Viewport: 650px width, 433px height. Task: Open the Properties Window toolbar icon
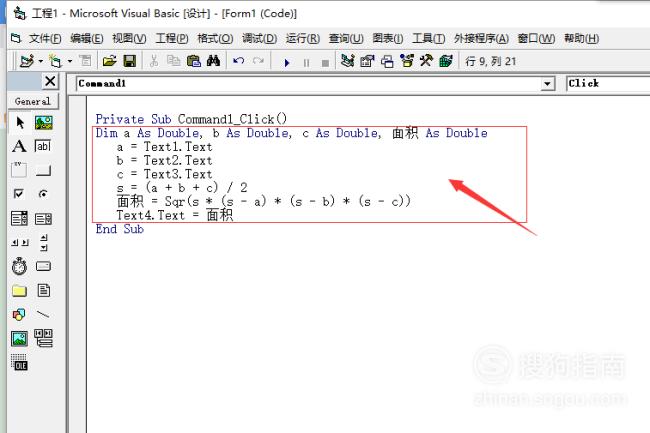pos(367,61)
